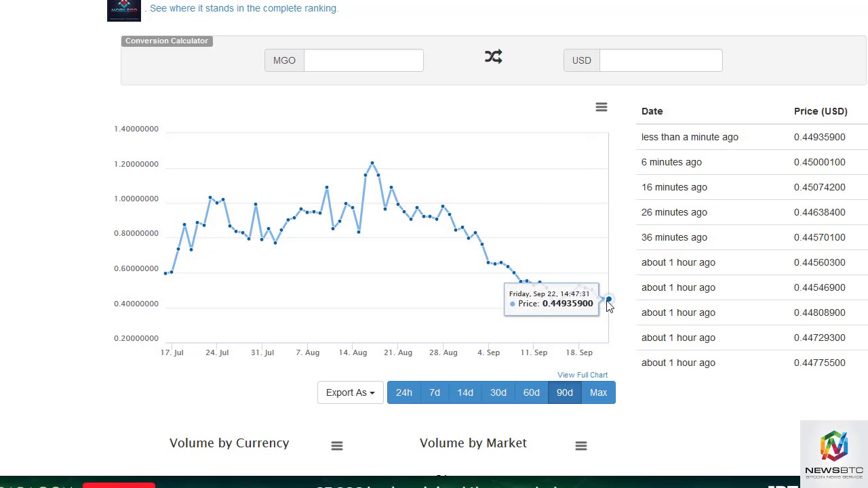868x488 pixels.
Task: Select the 'less than a minute ago' row
Action: tap(752, 137)
